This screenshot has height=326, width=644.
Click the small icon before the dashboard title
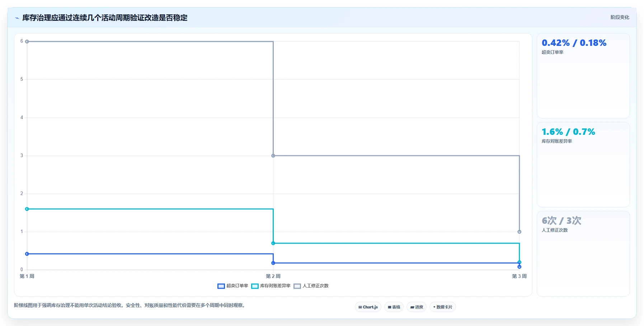tap(17, 18)
